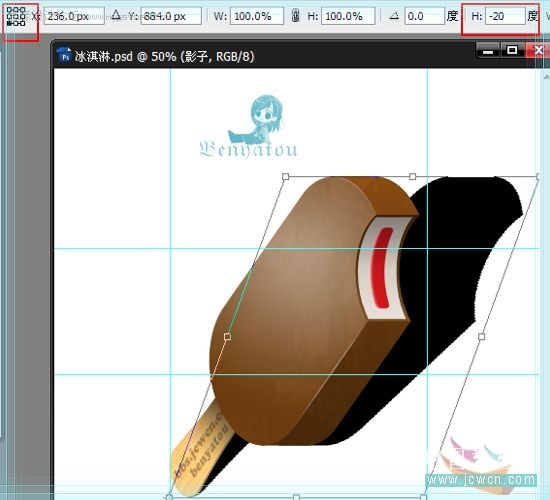Viewport: 550px width, 500px height.
Task: Click the H height scale field showing 100.0%
Action: pos(348,16)
